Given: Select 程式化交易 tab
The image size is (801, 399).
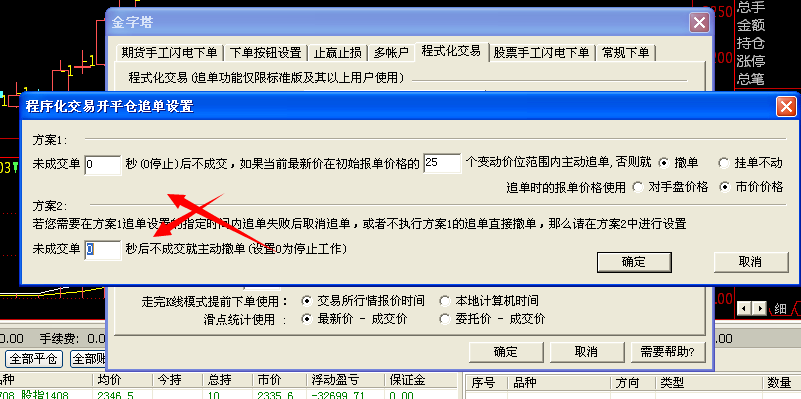Looking at the screenshot, I should [x=452, y=51].
